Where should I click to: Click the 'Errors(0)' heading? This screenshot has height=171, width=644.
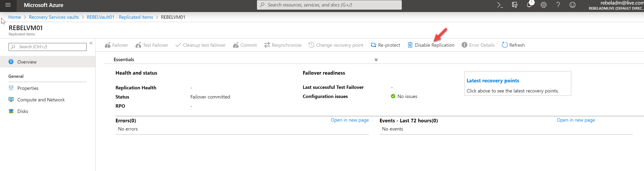click(126, 121)
